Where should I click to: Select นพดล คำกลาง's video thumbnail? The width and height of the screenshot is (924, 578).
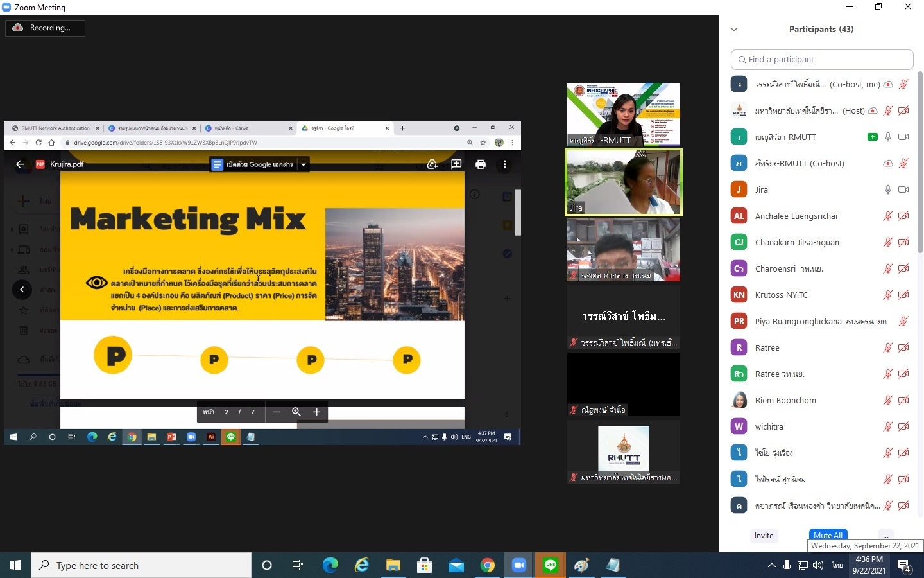click(623, 249)
